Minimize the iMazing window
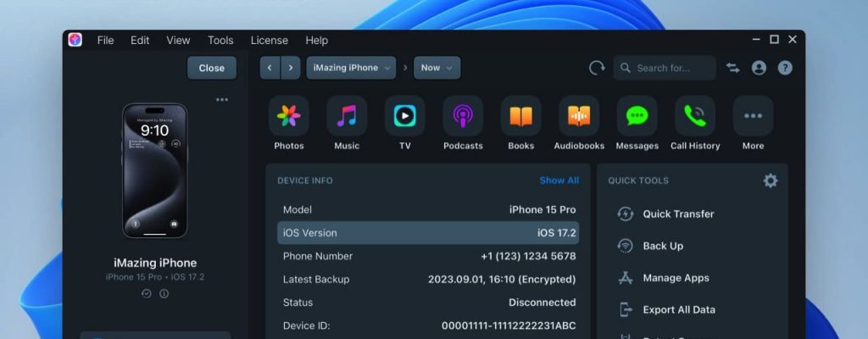Screen dimensions: 868x339 (757, 39)
